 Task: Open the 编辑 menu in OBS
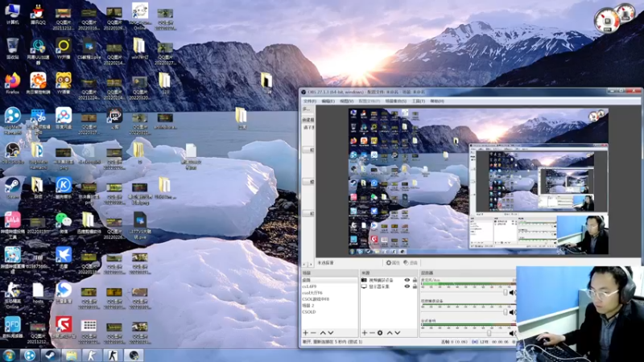click(328, 101)
